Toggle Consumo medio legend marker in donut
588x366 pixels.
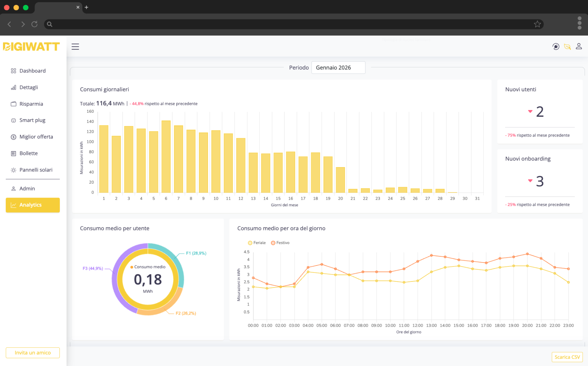click(132, 267)
